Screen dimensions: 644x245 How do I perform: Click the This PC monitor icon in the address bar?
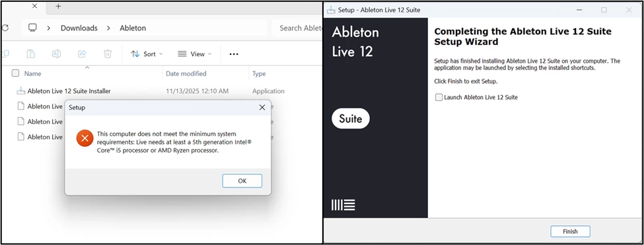point(32,28)
